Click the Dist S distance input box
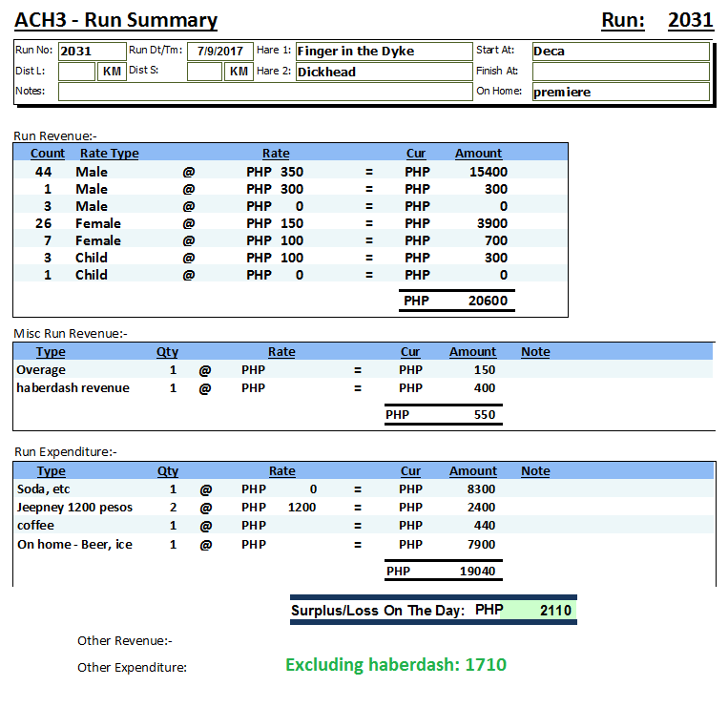 click(x=204, y=72)
